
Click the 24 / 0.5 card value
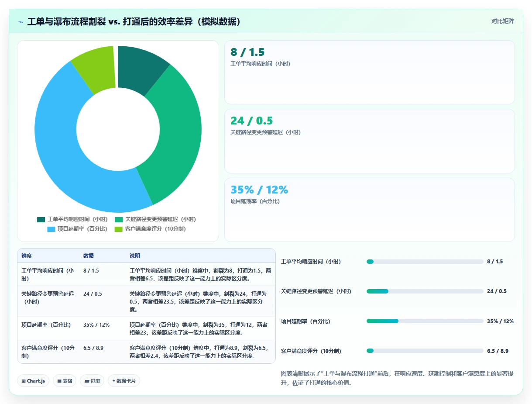point(251,121)
